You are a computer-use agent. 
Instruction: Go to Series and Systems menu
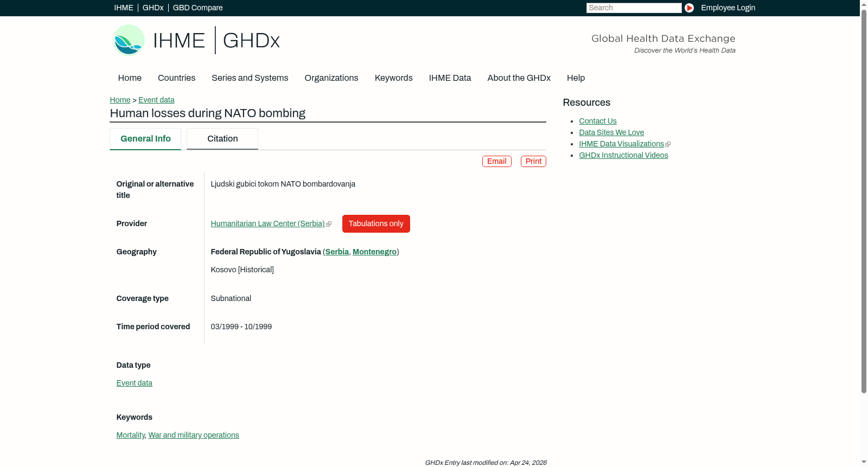point(250,78)
